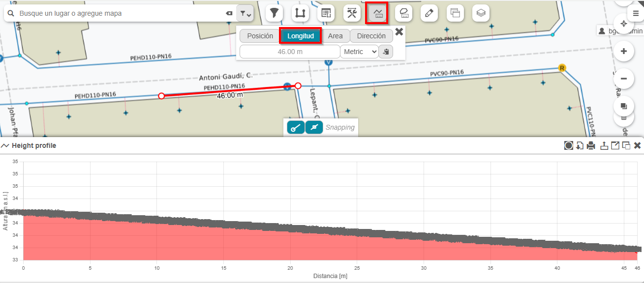Switch to the Posición measurement tab

[260, 36]
